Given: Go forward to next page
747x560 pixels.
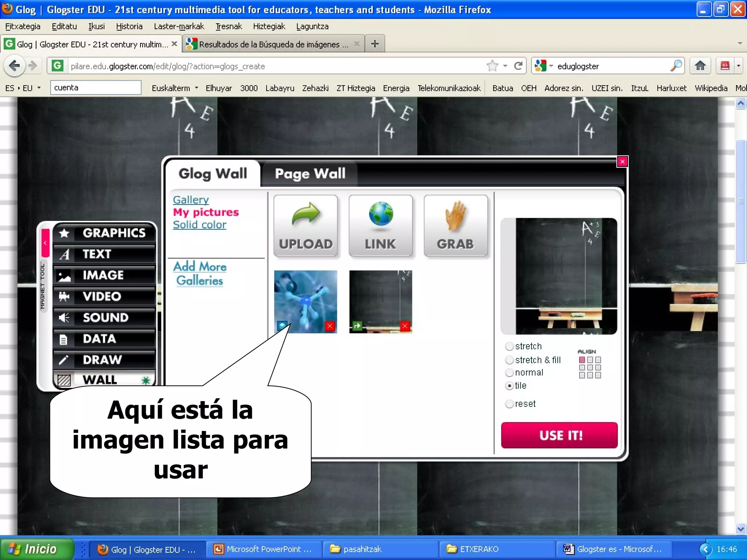Looking at the screenshot, I should pos(33,66).
